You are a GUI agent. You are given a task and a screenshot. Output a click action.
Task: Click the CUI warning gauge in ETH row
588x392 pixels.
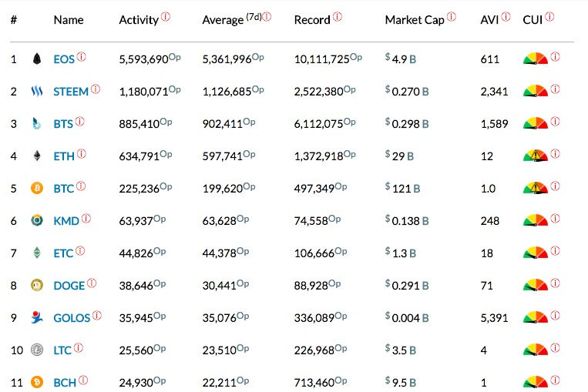tap(536, 156)
